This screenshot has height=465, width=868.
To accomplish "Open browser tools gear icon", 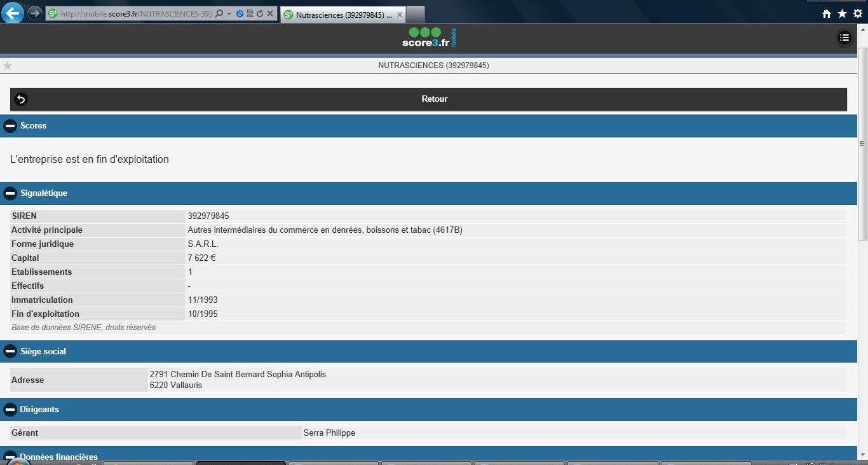I will point(857,13).
